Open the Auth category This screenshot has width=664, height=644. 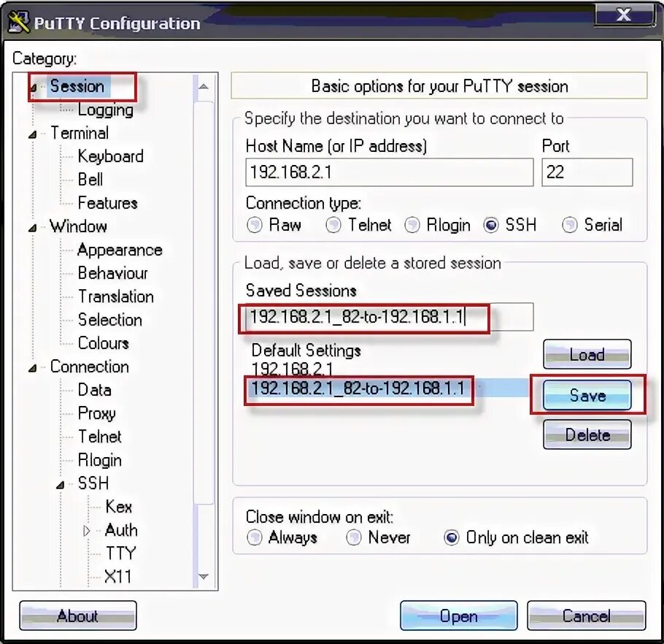(x=122, y=530)
